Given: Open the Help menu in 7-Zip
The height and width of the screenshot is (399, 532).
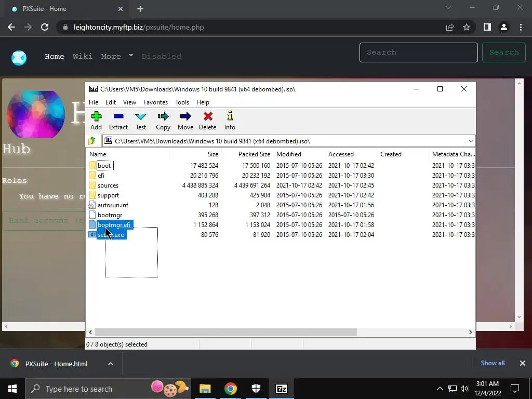Looking at the screenshot, I should (203, 102).
